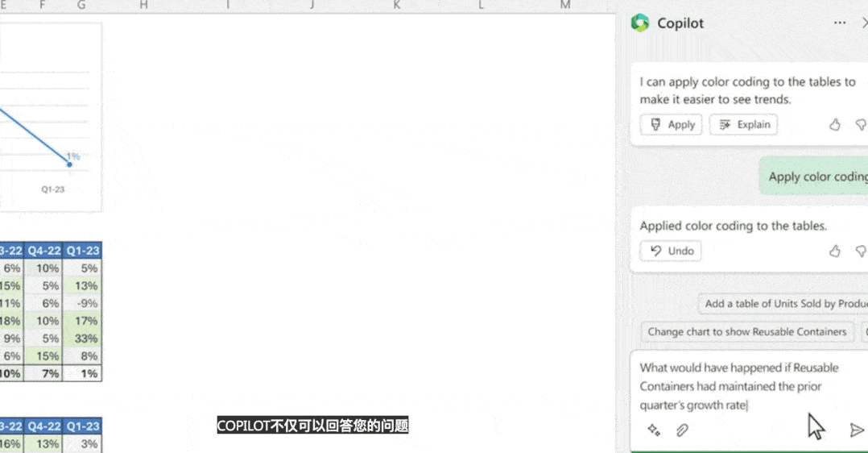The image size is (868, 453).
Task: Open Copilot more options (three dots)
Action: point(840,23)
